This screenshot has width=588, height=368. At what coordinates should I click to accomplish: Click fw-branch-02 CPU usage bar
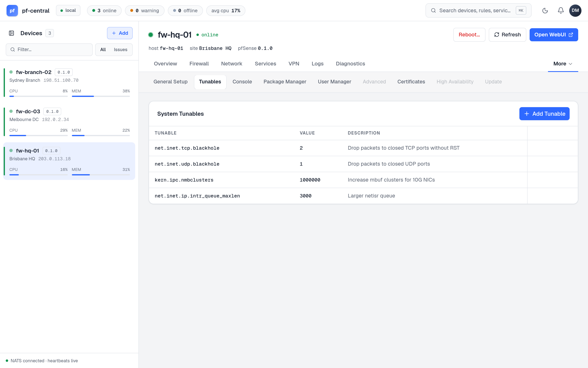[38, 96]
